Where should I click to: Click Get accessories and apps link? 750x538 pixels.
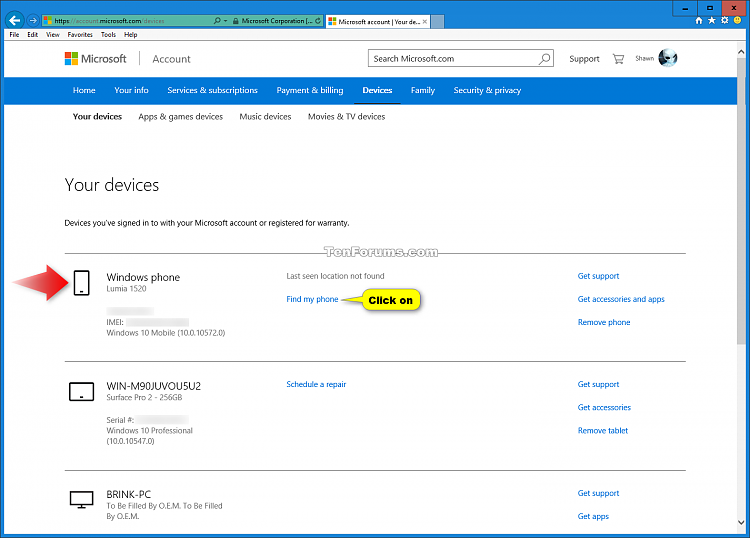pos(621,299)
